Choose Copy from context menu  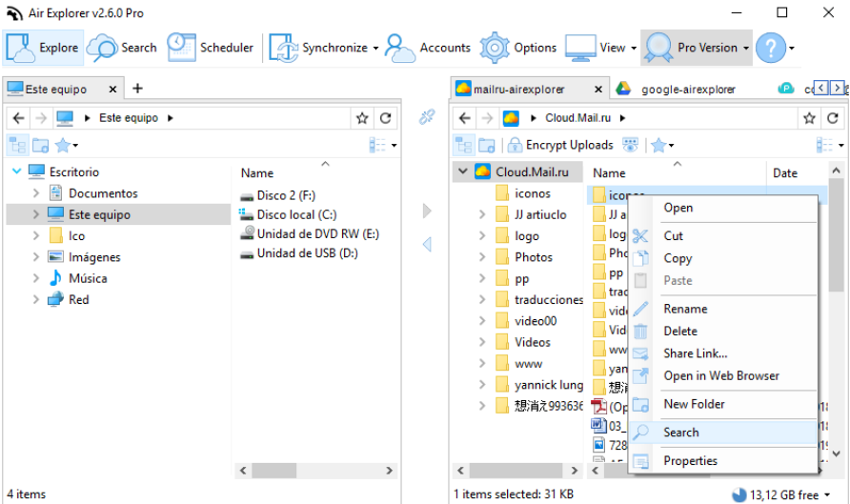point(723,258)
